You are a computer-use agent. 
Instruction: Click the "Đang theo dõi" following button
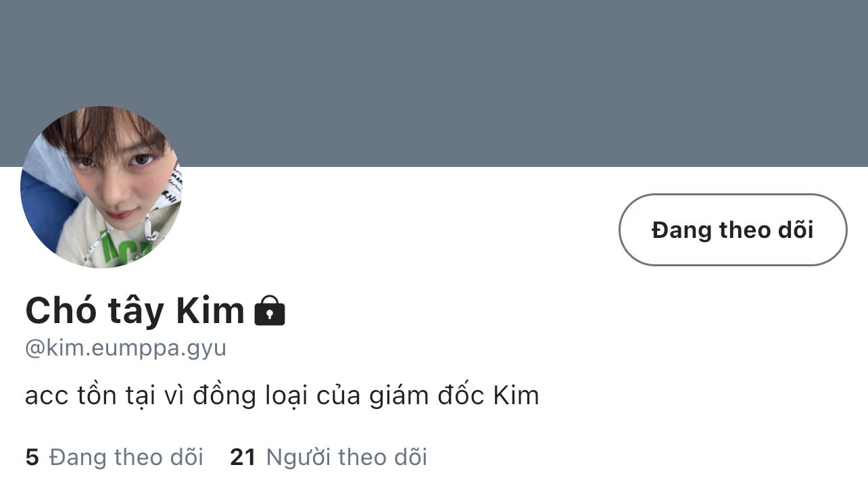click(733, 230)
